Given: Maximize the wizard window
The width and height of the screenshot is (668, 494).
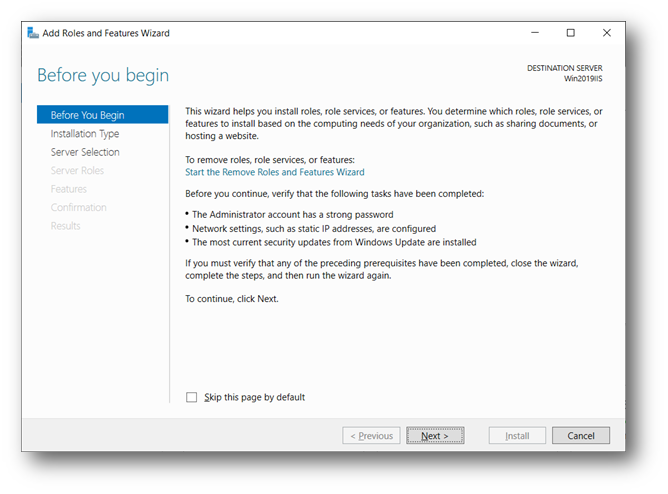Looking at the screenshot, I should coord(570,33).
